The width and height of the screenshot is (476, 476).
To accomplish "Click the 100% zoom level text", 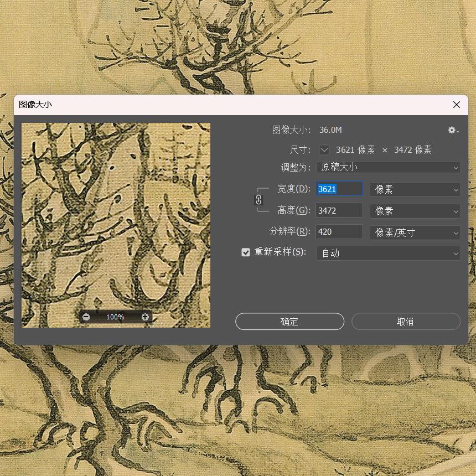I will pyautogui.click(x=115, y=317).
